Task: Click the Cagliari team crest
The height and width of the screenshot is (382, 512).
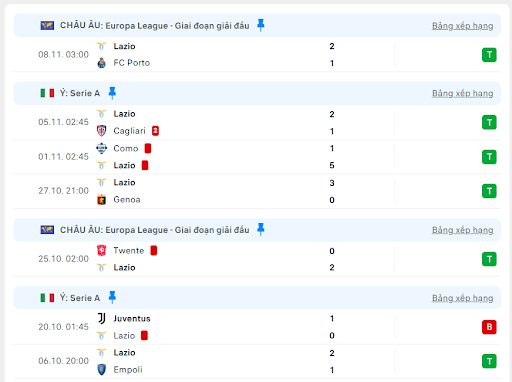Action: point(102,131)
